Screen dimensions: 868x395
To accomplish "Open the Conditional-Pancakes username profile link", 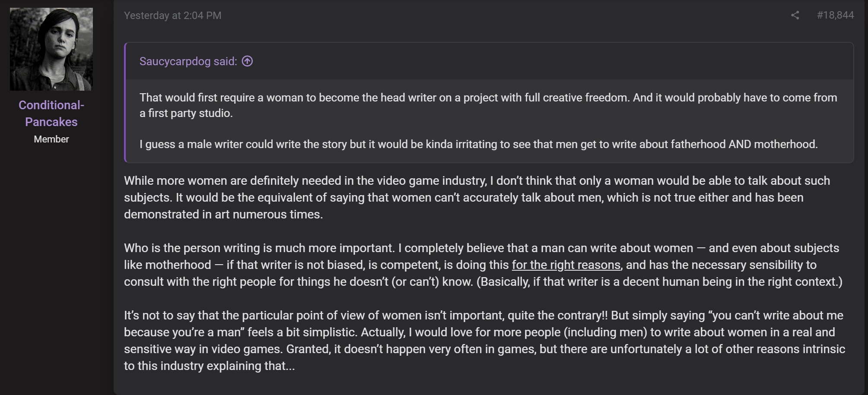I will pyautogui.click(x=51, y=113).
